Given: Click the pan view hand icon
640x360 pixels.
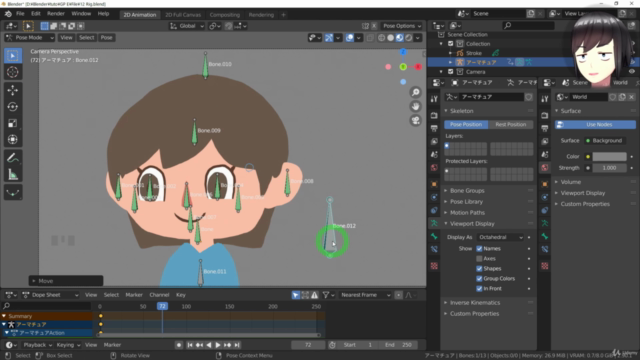Looking at the screenshot, I should click(x=416, y=107).
